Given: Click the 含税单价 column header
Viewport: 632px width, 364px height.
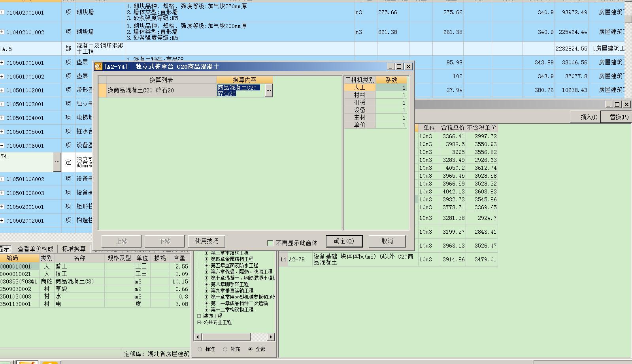Looking at the screenshot, I should 453,128.
